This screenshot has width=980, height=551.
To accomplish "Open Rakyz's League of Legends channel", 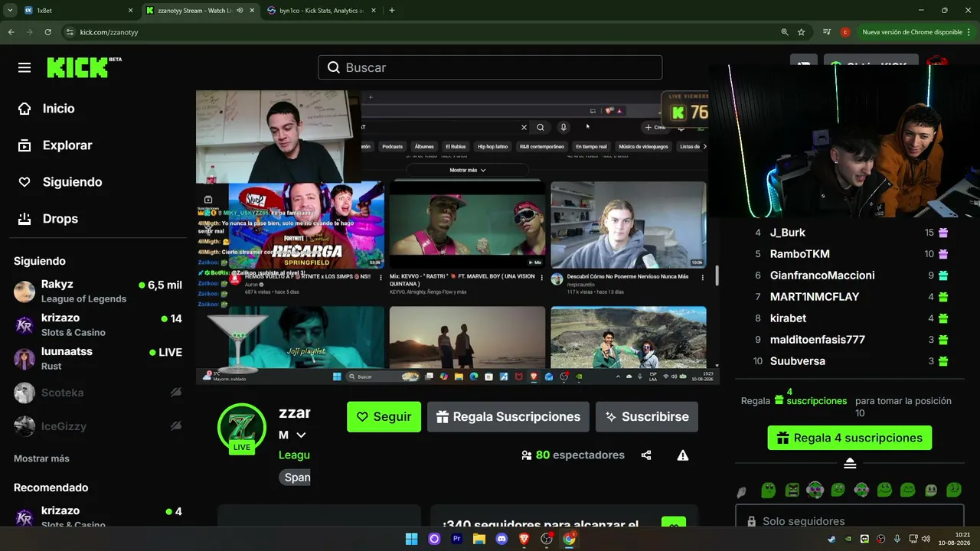I will 98,292.
